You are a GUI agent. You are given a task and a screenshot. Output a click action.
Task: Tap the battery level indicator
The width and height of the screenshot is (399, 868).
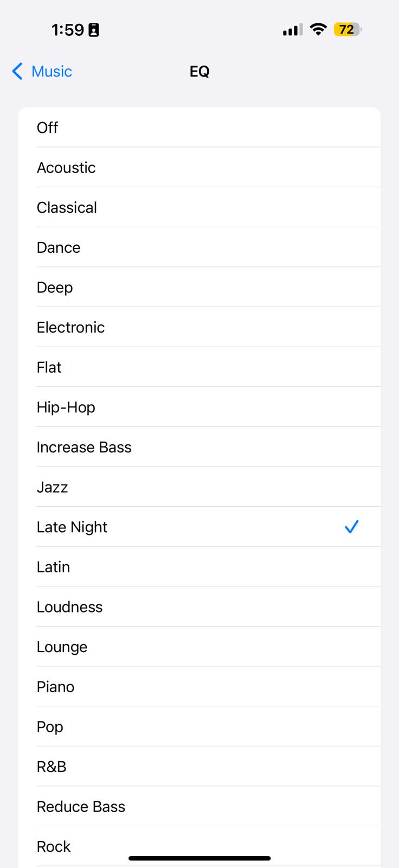click(x=347, y=29)
